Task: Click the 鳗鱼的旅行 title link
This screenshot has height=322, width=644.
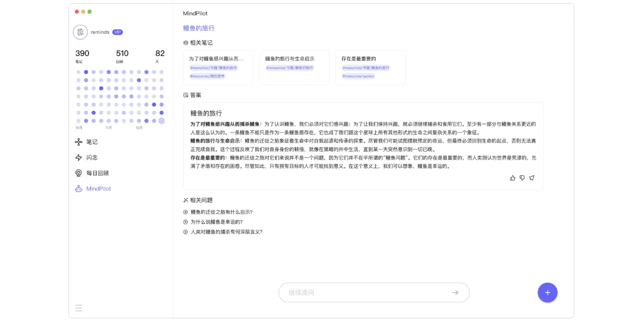Action: click(x=199, y=28)
